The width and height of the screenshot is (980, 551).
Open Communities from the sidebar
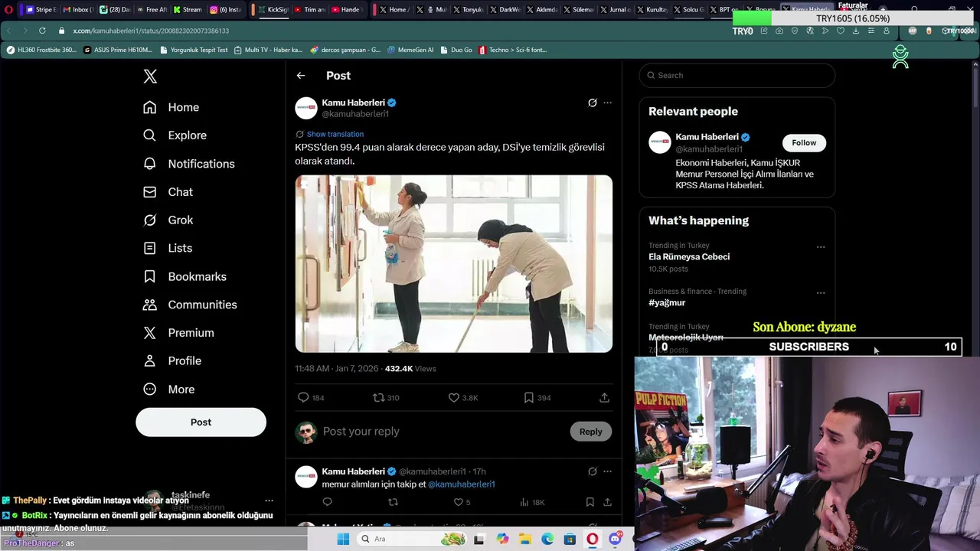click(x=190, y=305)
